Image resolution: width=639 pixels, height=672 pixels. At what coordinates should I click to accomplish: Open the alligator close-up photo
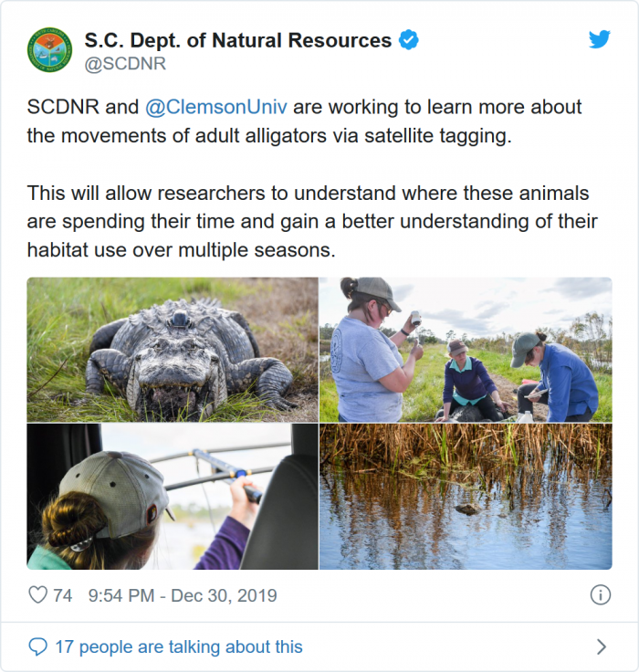(173, 350)
